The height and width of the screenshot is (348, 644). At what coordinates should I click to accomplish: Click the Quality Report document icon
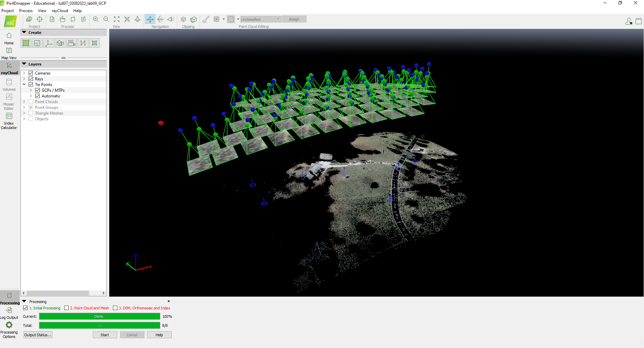coord(52,19)
